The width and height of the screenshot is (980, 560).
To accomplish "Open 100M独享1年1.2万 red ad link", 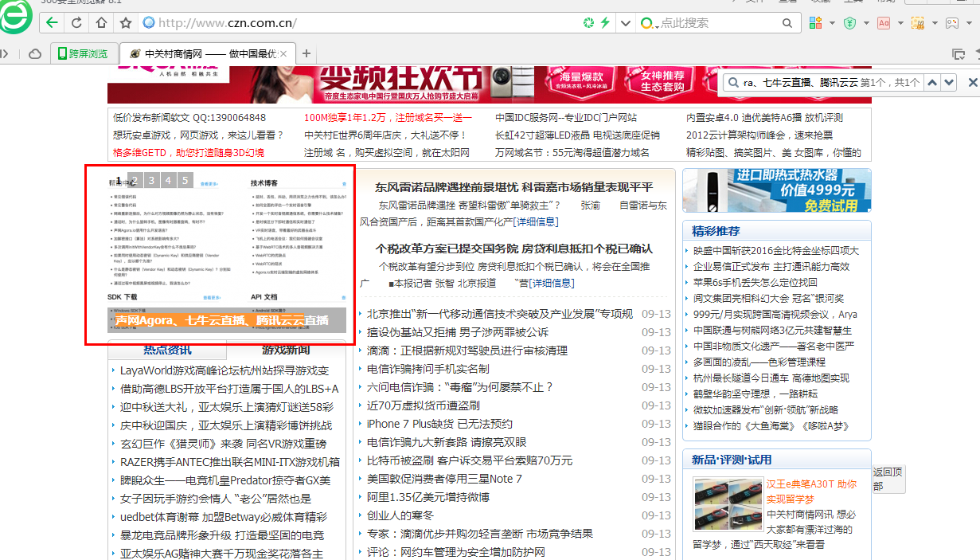I will pos(388,117).
